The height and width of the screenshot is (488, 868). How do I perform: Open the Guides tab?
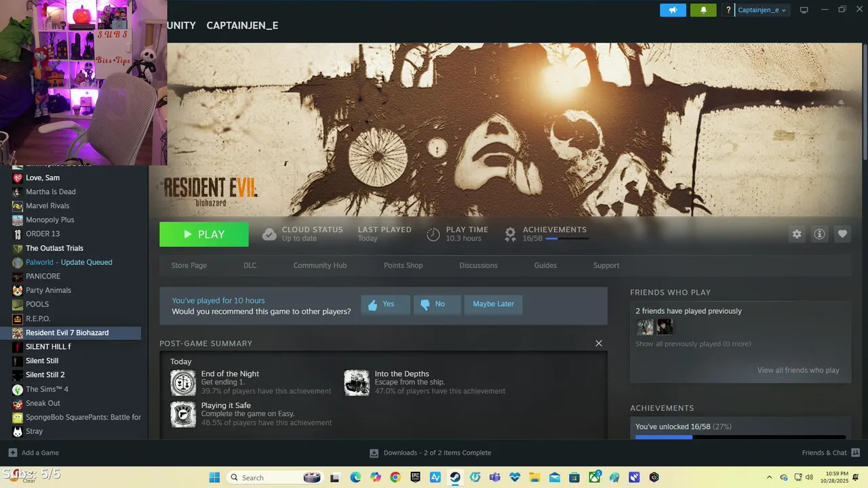click(x=545, y=266)
